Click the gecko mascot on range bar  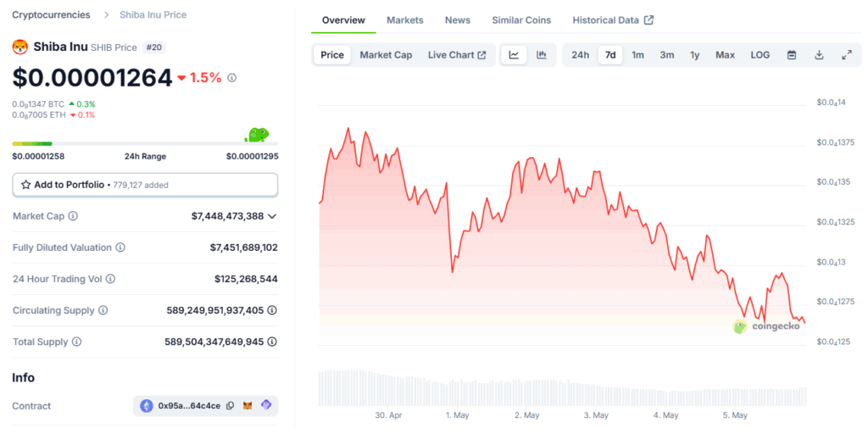[258, 134]
